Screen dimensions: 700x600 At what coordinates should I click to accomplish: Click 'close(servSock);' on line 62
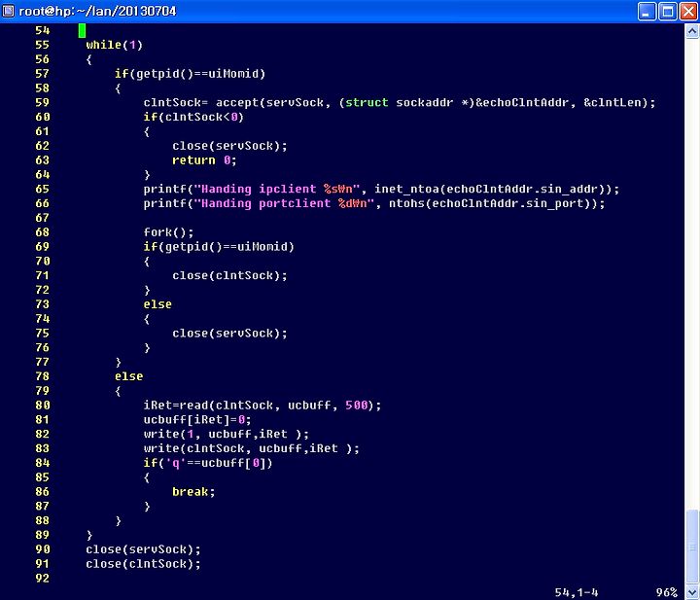pyautogui.click(x=229, y=146)
